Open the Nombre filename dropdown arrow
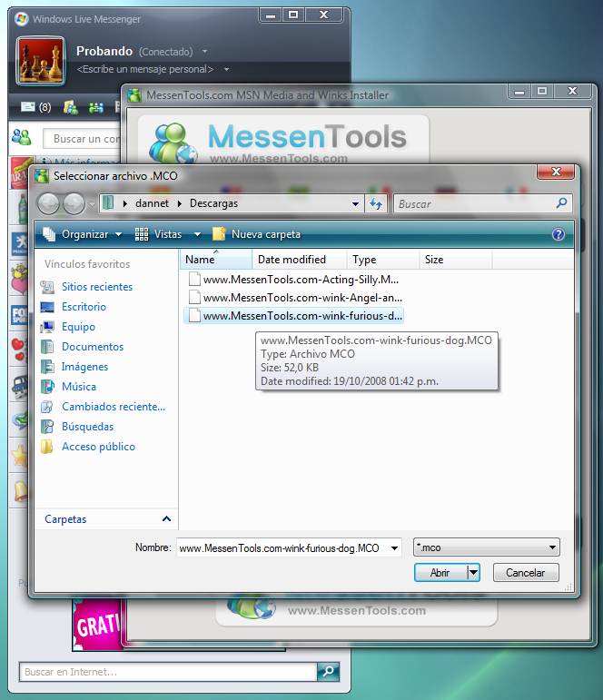603x700 pixels. pyautogui.click(x=394, y=548)
